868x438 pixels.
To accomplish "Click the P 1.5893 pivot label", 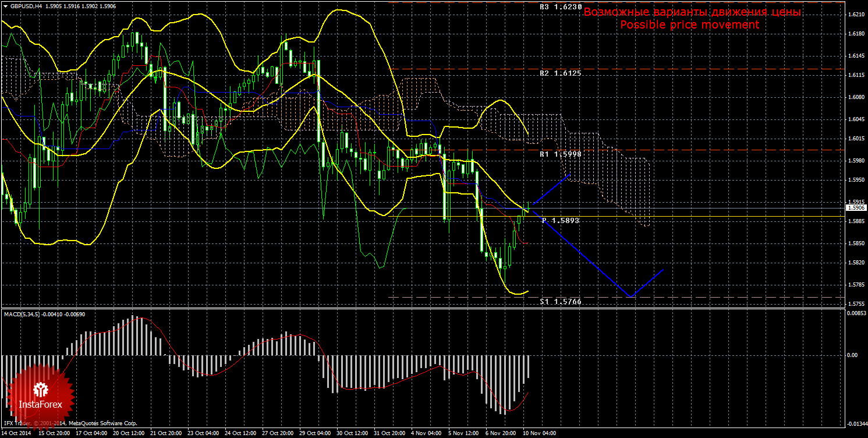I will (560, 221).
